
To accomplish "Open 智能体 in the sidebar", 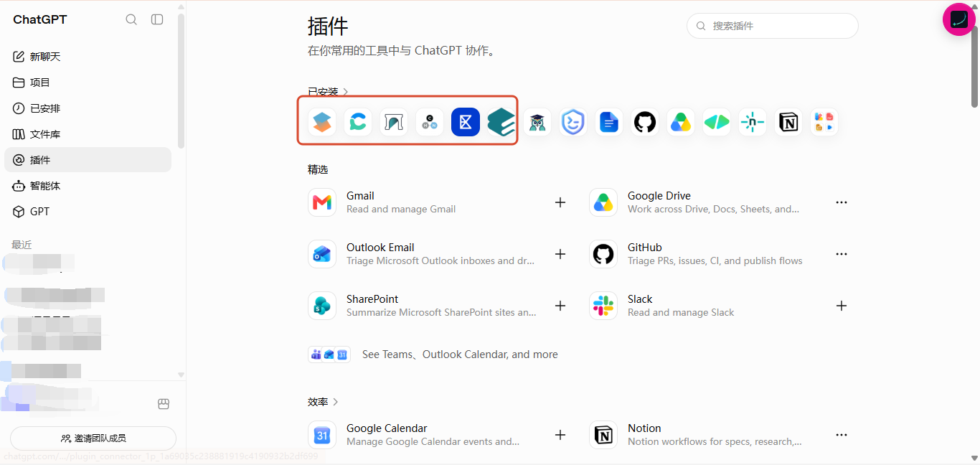I will tap(88, 186).
